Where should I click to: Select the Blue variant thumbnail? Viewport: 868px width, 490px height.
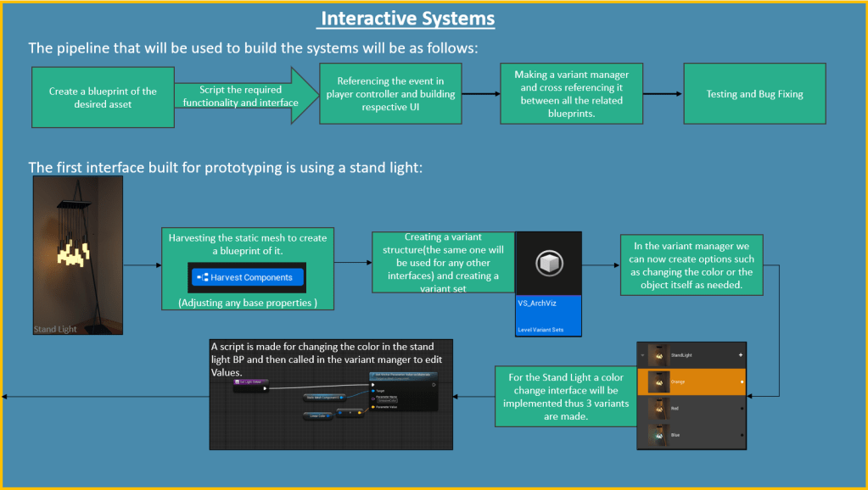(x=658, y=434)
